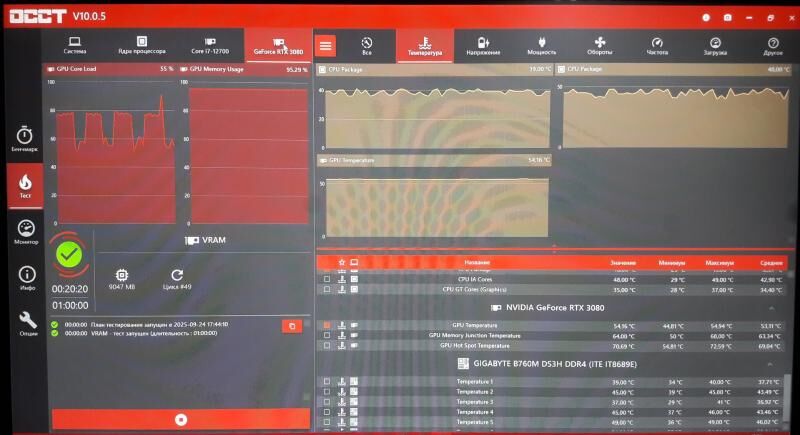
Task: Click the green checkmark test status indicator
Action: [x=69, y=254]
